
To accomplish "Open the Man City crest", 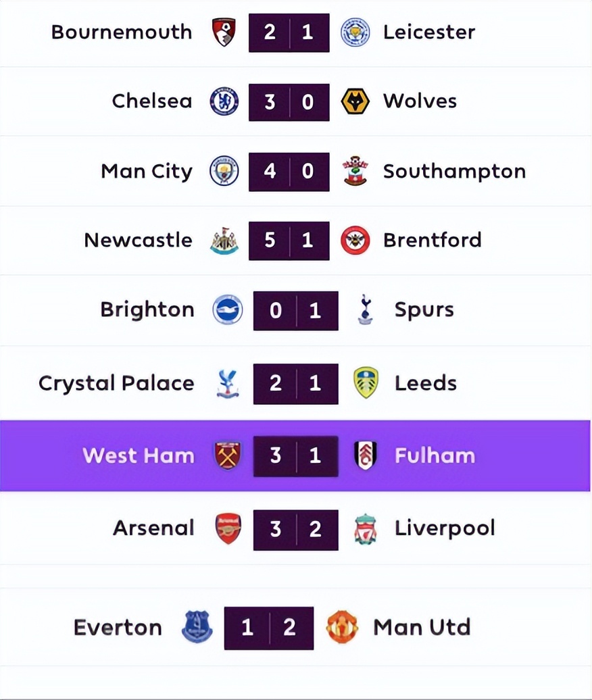I will point(224,171).
